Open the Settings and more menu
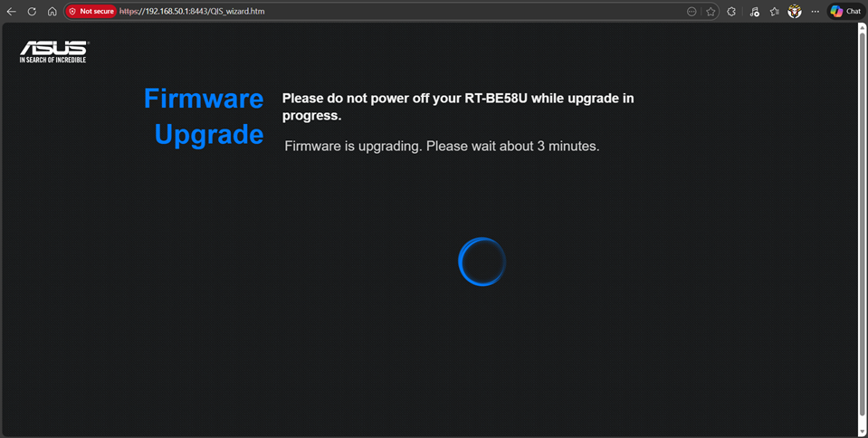 coord(816,12)
